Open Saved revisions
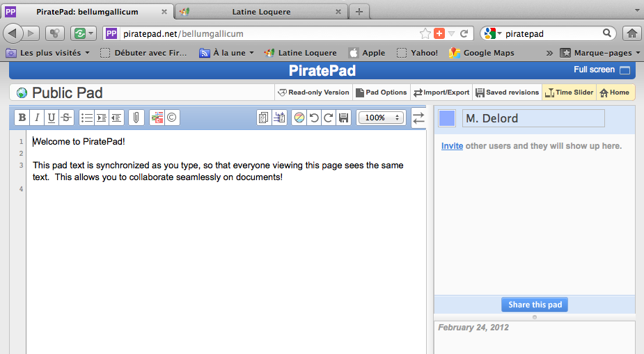 tap(508, 92)
